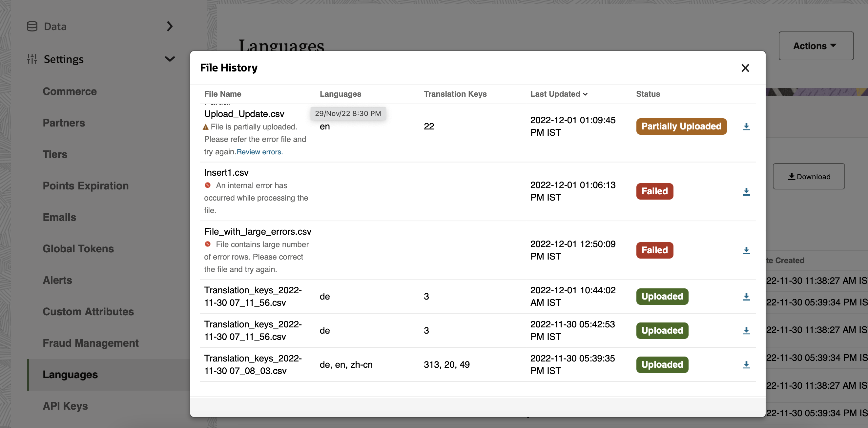
Task: Open Points Expiration settings
Action: click(x=86, y=185)
